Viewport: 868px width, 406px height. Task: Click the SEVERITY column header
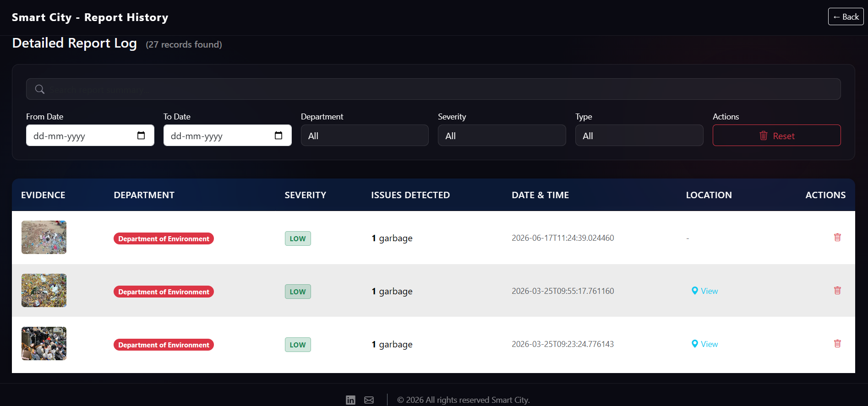(x=306, y=195)
